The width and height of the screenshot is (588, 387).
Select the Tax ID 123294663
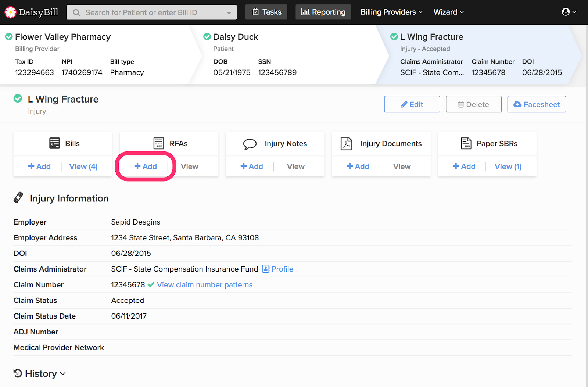pyautogui.click(x=35, y=72)
